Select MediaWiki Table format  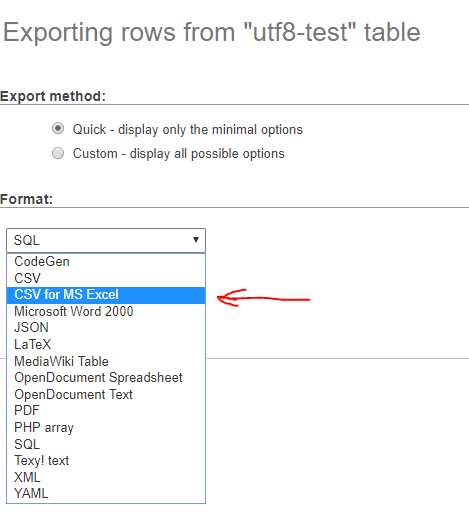pos(106,361)
